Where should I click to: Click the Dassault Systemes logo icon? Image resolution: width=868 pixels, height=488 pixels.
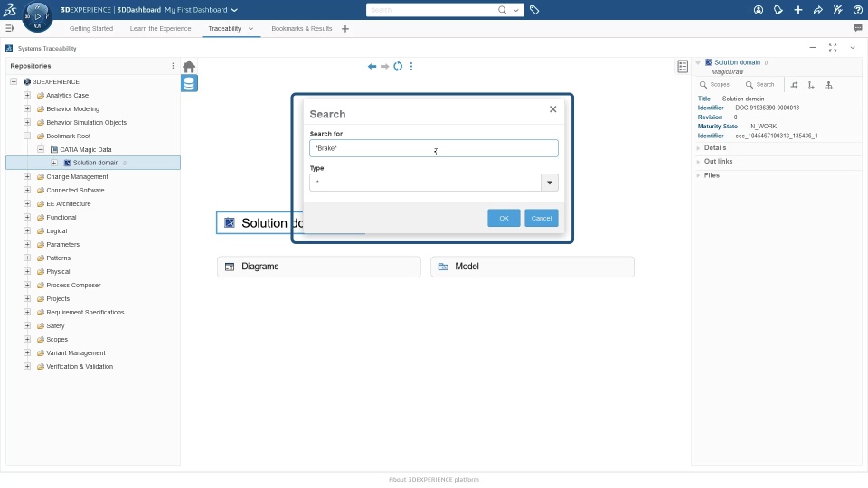pos(9,9)
